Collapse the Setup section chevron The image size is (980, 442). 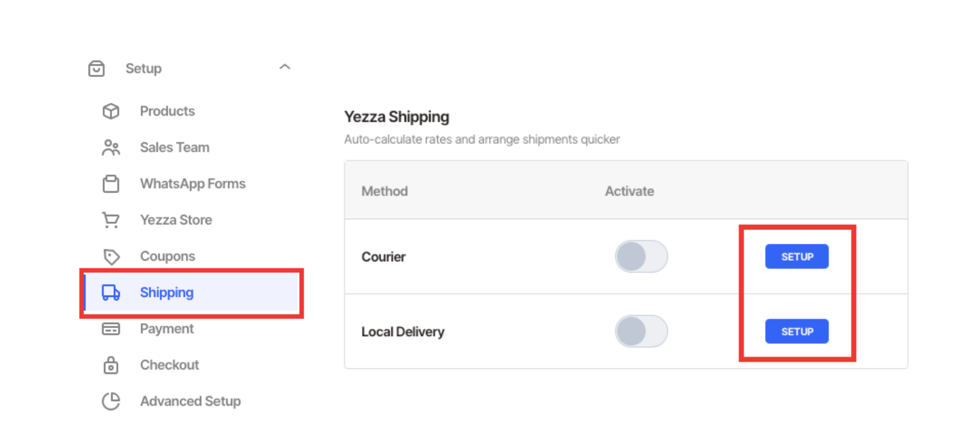[x=285, y=67]
